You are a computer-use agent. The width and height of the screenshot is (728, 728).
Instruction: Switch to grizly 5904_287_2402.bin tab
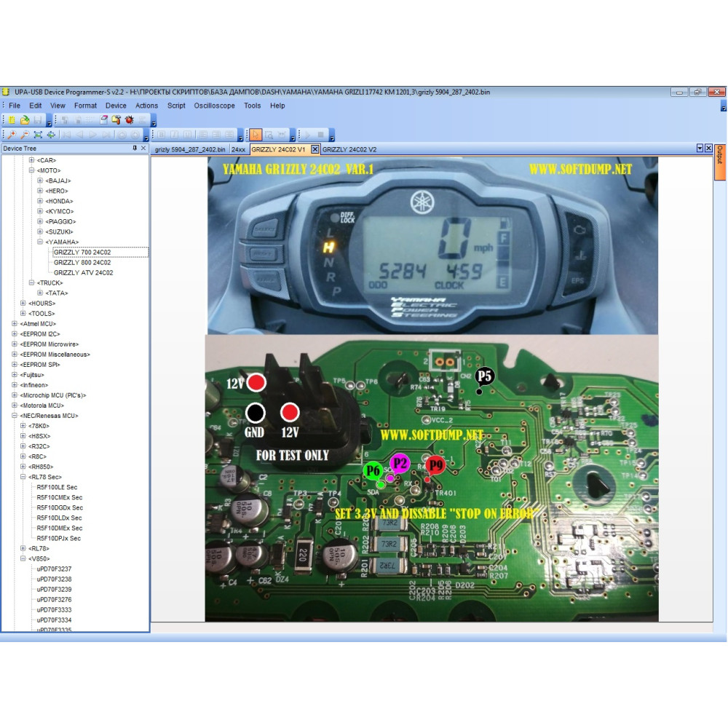point(190,149)
